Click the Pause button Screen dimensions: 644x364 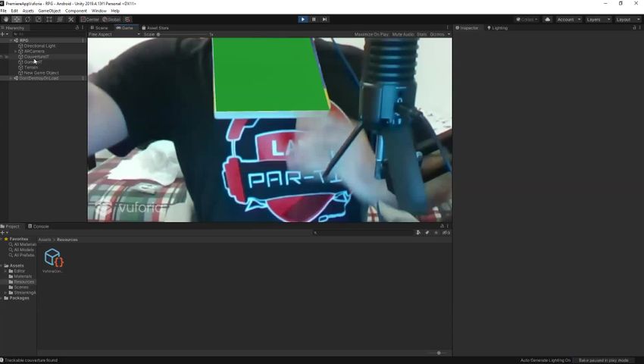[314, 19]
